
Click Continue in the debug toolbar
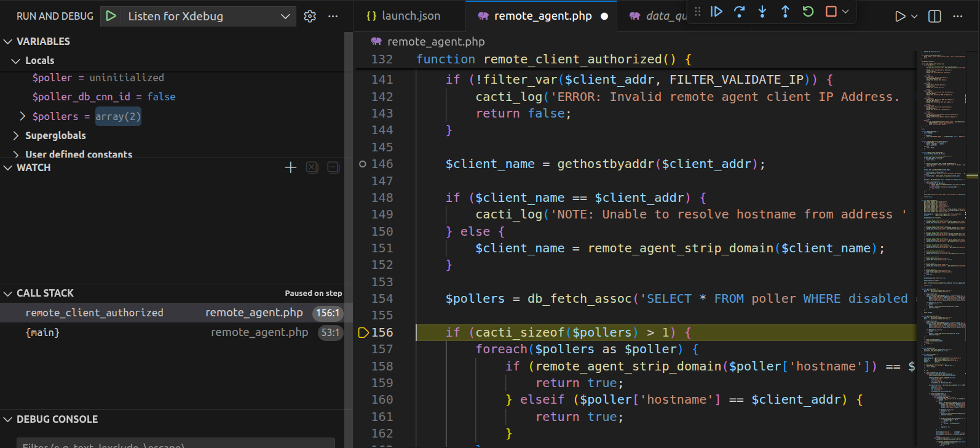(x=716, y=12)
